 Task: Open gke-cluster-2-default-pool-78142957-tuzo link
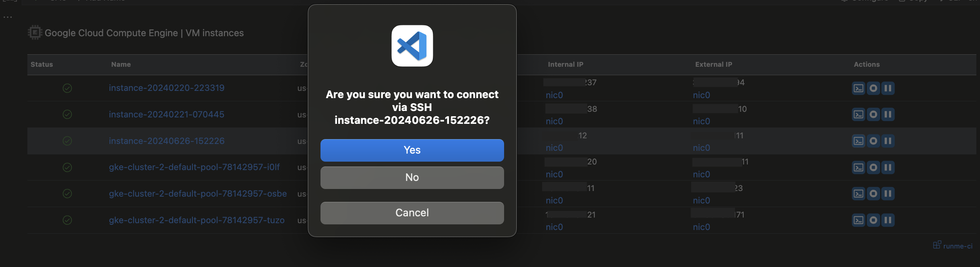click(x=196, y=220)
